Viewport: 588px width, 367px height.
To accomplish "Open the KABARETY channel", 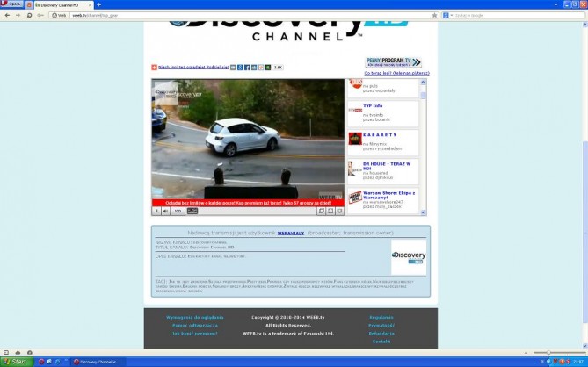I will point(380,135).
